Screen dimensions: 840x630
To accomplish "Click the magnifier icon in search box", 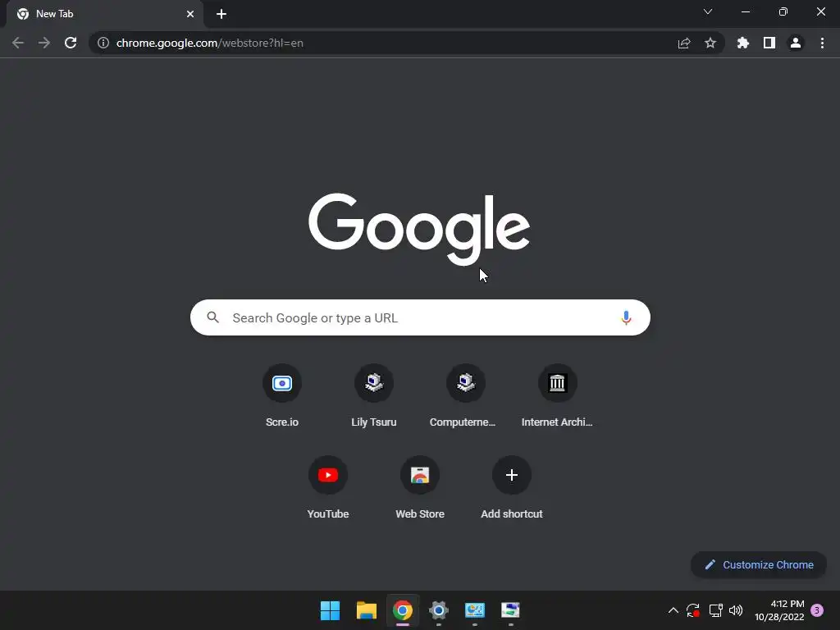I will 212,317.
